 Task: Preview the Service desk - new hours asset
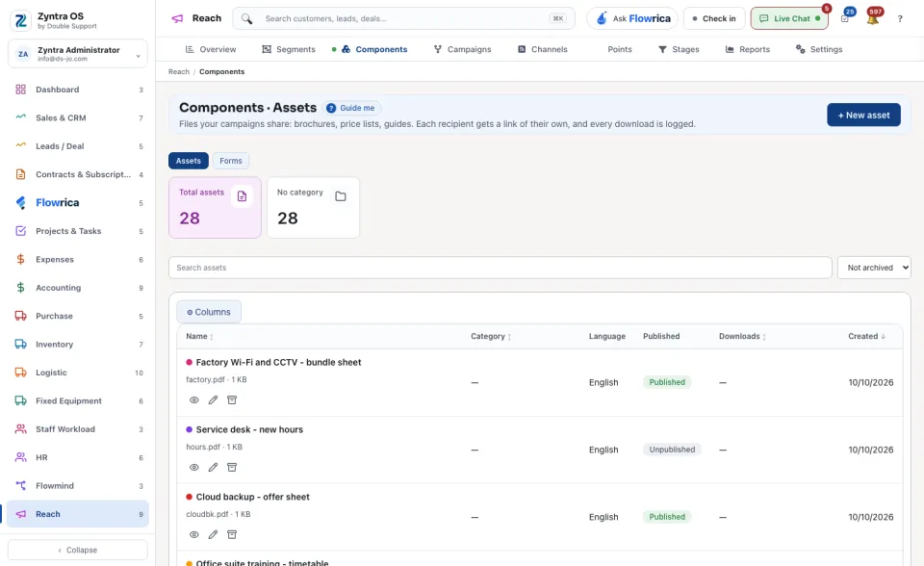193,467
